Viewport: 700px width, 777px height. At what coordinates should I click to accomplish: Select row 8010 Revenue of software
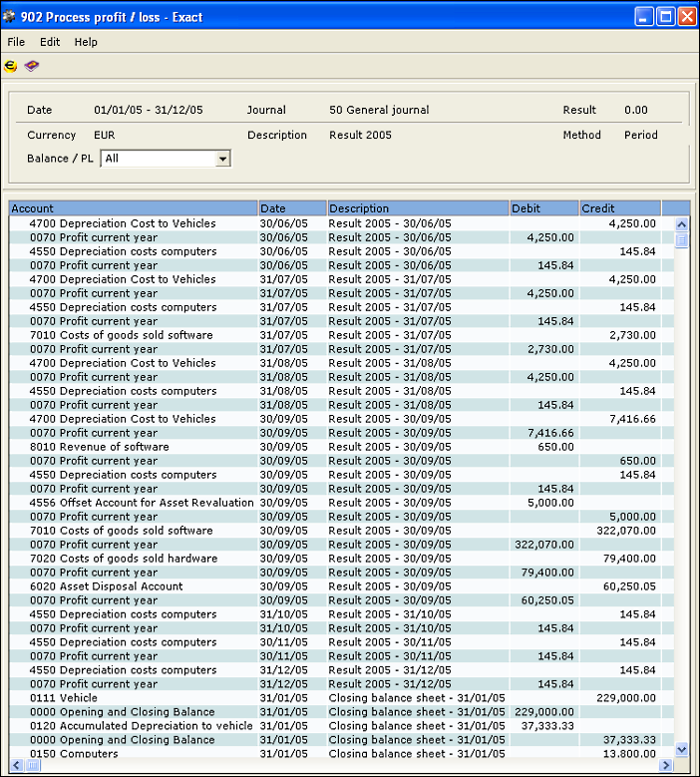tap(341, 447)
